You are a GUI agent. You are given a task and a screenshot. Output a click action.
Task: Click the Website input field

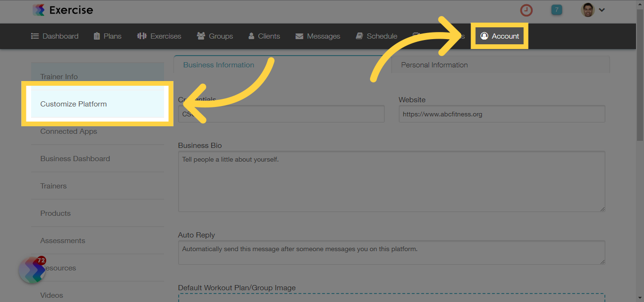coord(501,114)
